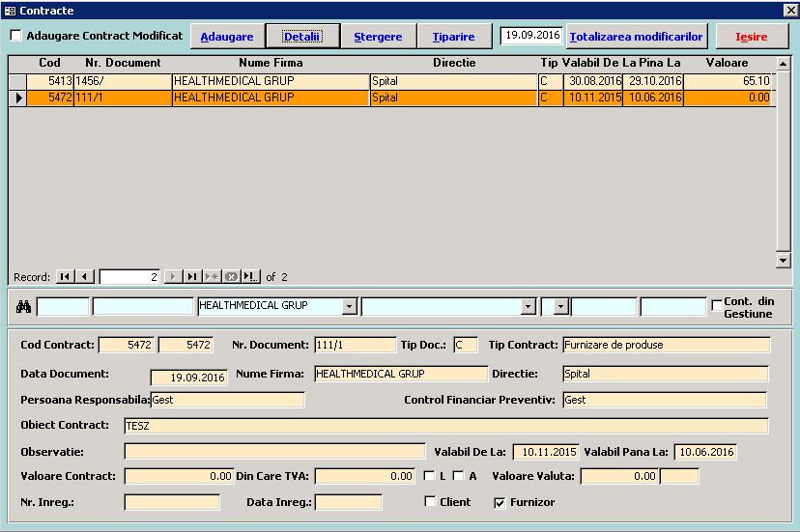This screenshot has height=532, width=800.
Task: Open the small Tip filter dropdown
Action: (x=560, y=307)
